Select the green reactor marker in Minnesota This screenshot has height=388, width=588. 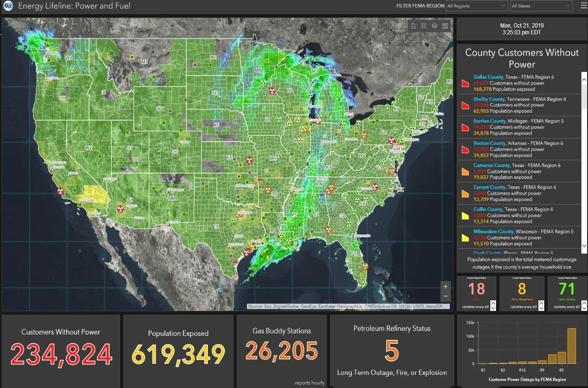[x=263, y=82]
